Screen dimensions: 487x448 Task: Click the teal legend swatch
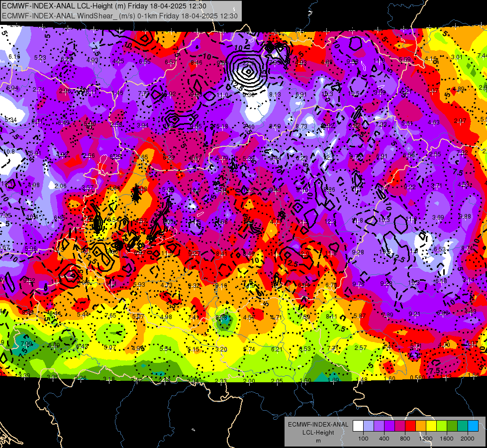[x=463, y=426]
